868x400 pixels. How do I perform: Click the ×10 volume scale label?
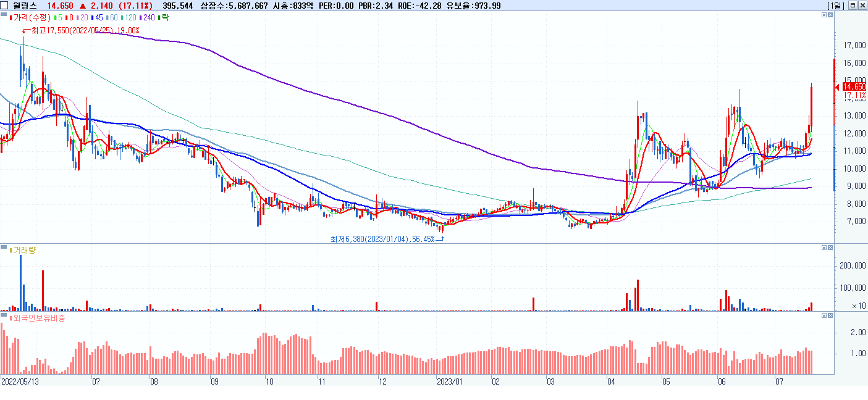pyautogui.click(x=858, y=306)
